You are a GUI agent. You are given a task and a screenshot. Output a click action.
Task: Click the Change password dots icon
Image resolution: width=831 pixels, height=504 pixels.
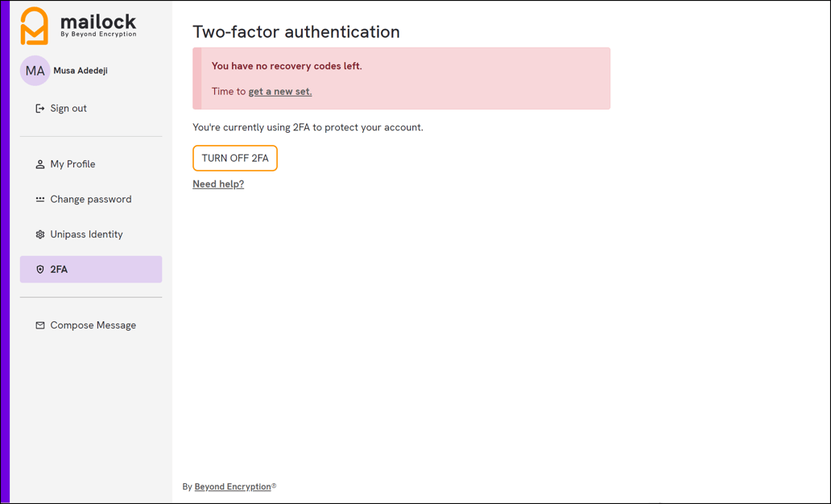39,199
